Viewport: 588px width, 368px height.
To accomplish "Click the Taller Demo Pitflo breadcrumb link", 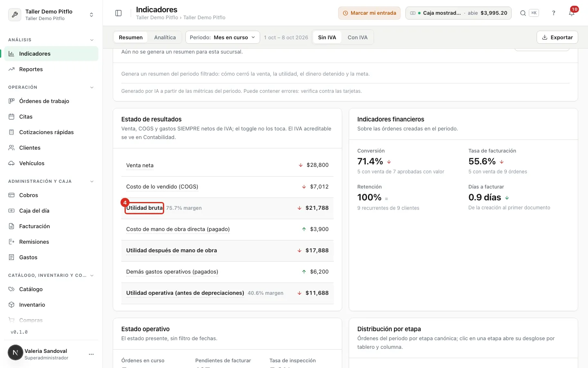I will pos(157,18).
